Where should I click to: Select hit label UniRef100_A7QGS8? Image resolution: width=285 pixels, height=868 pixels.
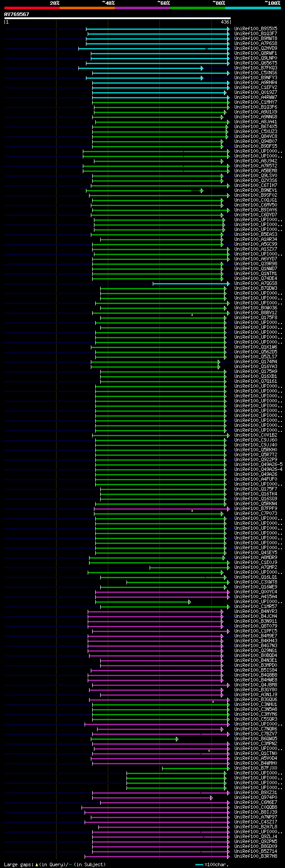(x=256, y=283)
